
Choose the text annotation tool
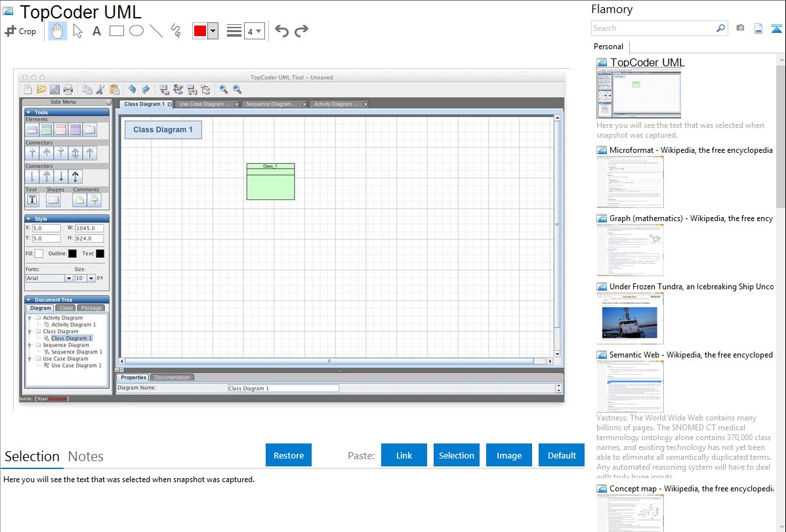point(96,31)
